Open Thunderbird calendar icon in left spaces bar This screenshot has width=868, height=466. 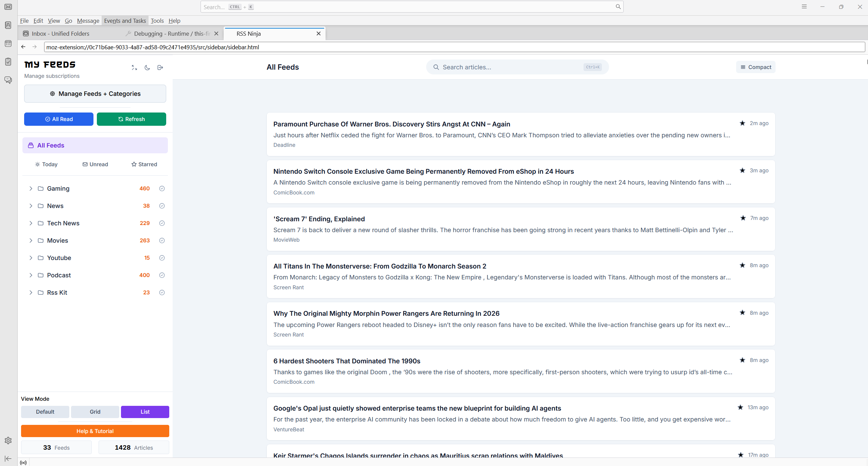pos(8,44)
